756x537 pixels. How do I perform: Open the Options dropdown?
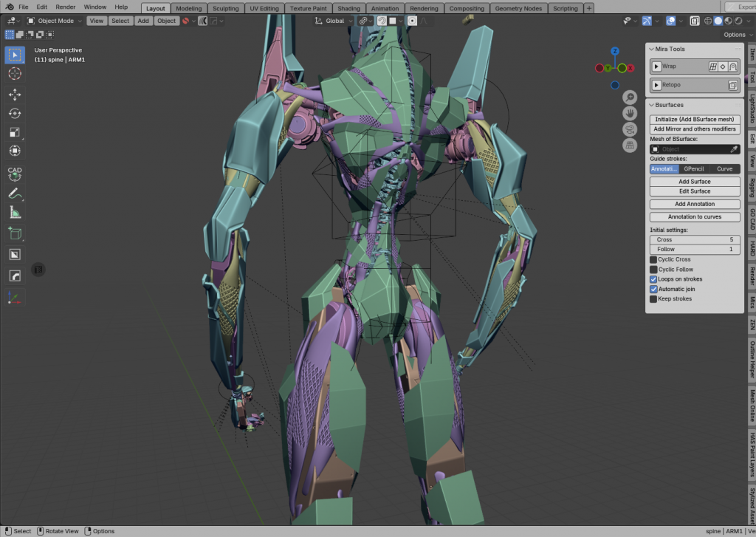(x=738, y=35)
